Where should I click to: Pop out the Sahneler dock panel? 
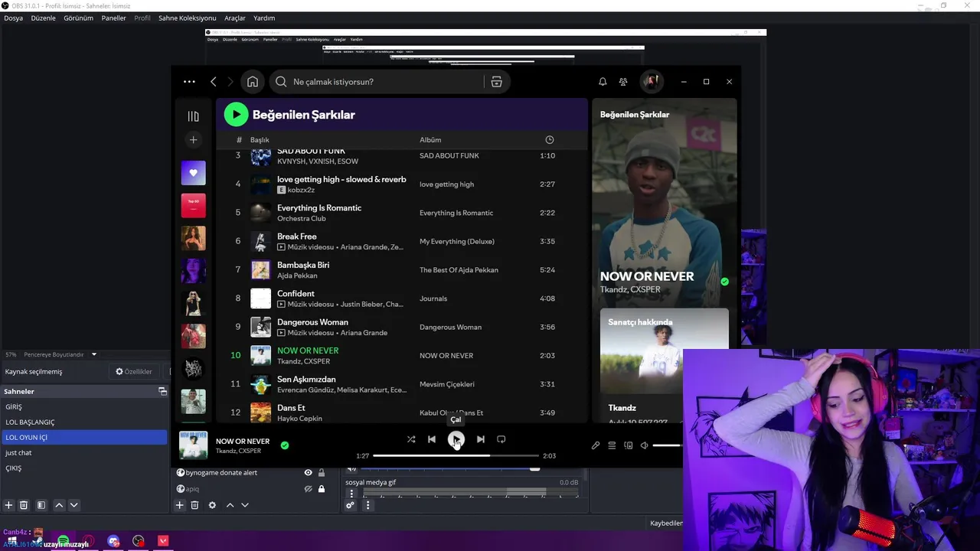tap(162, 391)
